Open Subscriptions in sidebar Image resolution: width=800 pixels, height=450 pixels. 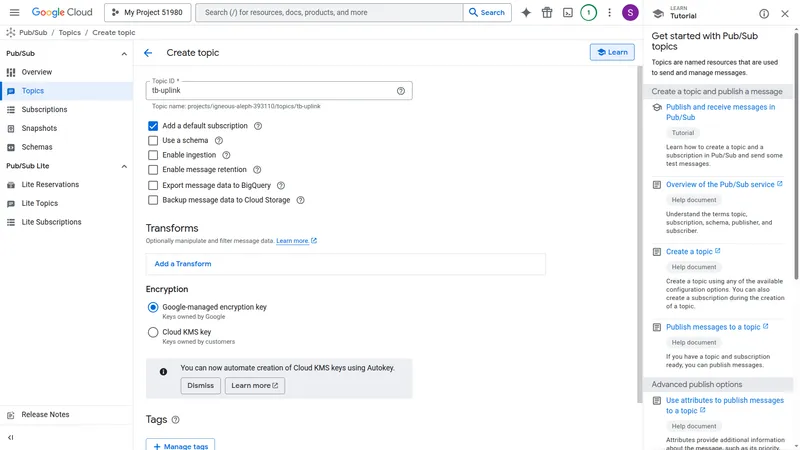(66, 110)
